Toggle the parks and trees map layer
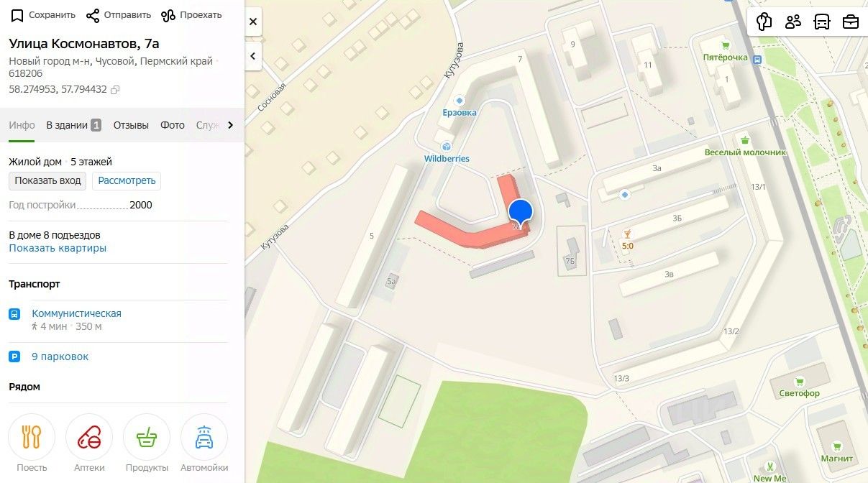 [764, 22]
